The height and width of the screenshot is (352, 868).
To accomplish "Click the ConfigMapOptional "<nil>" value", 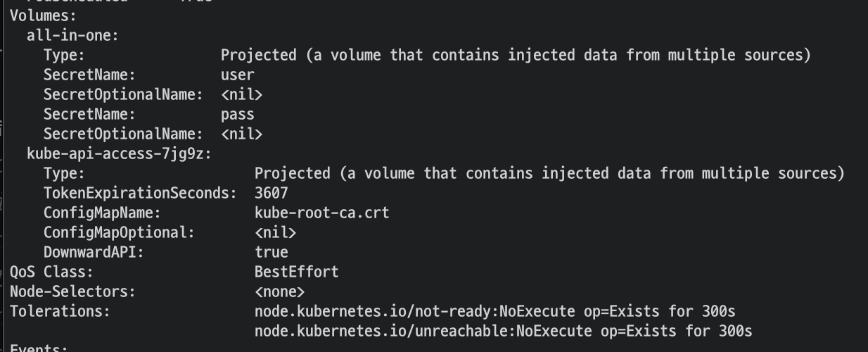I will pos(275,232).
